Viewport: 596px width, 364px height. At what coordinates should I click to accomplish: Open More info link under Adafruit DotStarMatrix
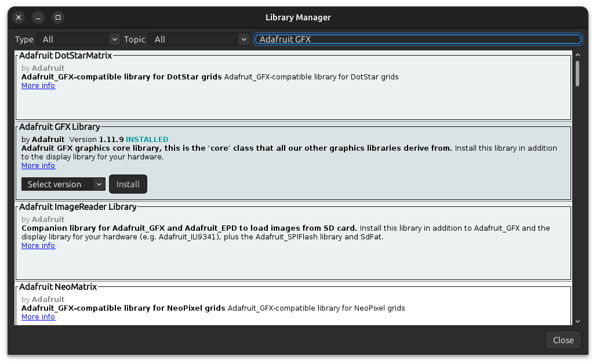point(38,86)
